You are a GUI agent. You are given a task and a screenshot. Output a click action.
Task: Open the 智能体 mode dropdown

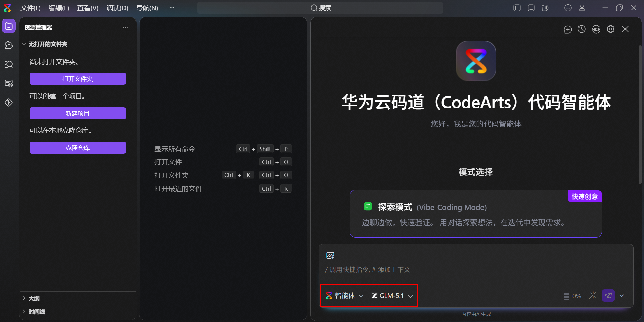click(x=345, y=296)
